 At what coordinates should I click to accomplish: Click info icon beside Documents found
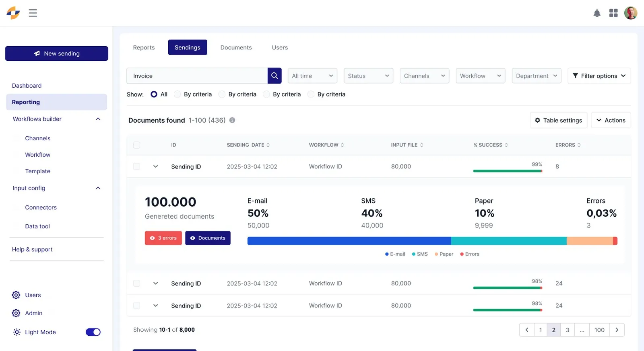coord(232,120)
